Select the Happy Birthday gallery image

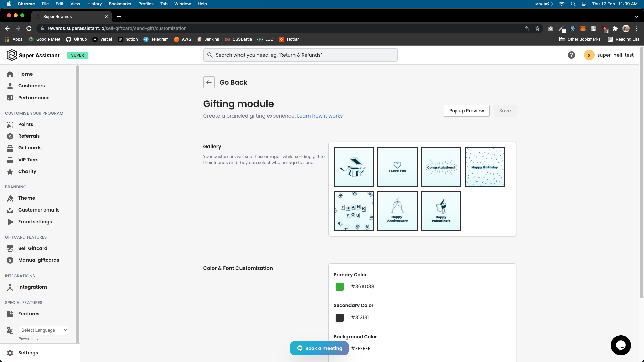click(x=484, y=167)
